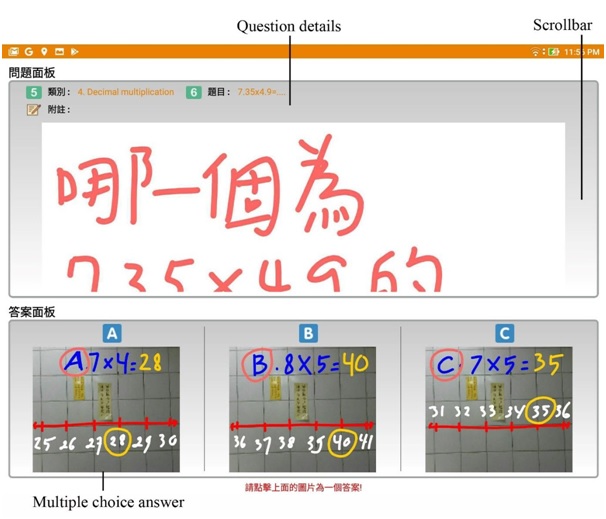Screen dimensions: 606x519
Task: Click the '4. Decimal multiplication' category text
Action: [x=125, y=92]
